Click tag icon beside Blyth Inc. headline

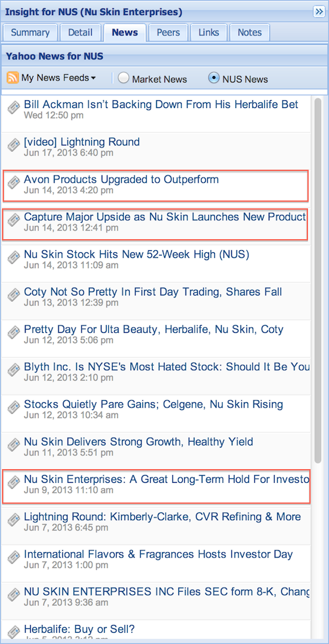click(14, 369)
